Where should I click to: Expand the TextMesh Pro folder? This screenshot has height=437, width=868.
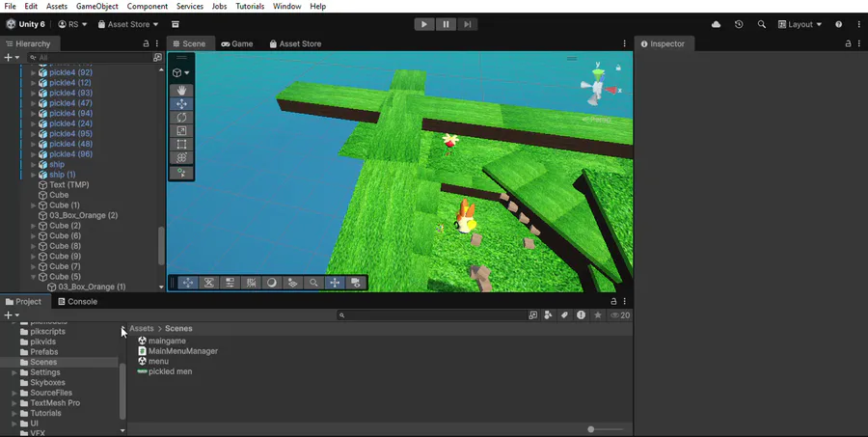click(x=14, y=402)
